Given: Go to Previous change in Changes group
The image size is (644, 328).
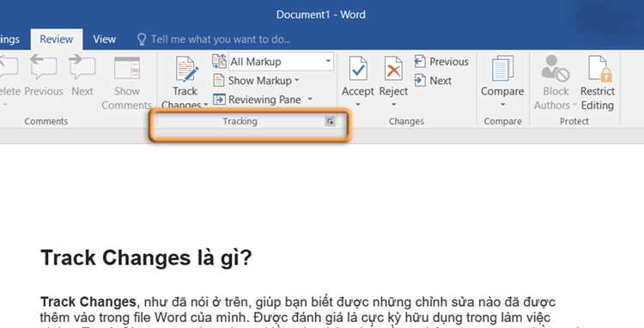Looking at the screenshot, I should [441, 62].
